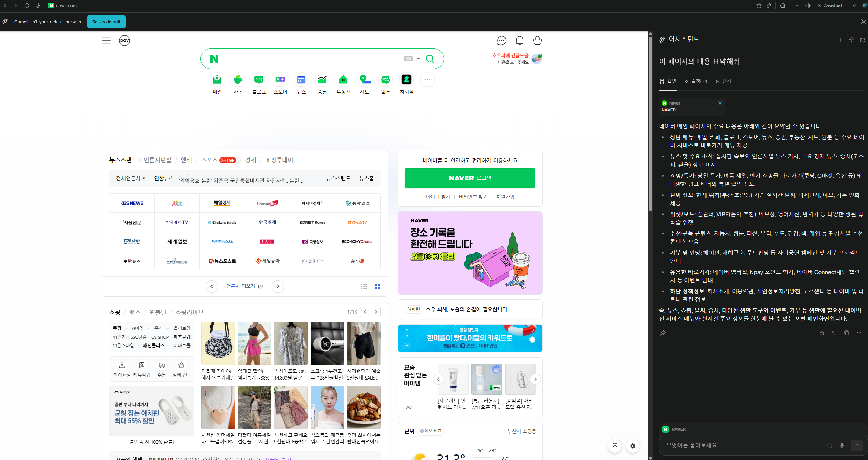Click the Naver Talk chat bubble icon
The width and height of the screenshot is (868, 460).
(501, 41)
